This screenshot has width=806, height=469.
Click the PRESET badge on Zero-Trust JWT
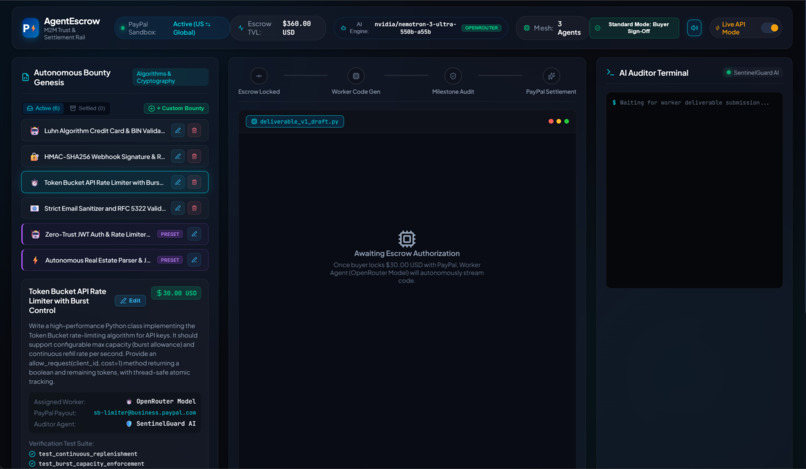click(170, 234)
